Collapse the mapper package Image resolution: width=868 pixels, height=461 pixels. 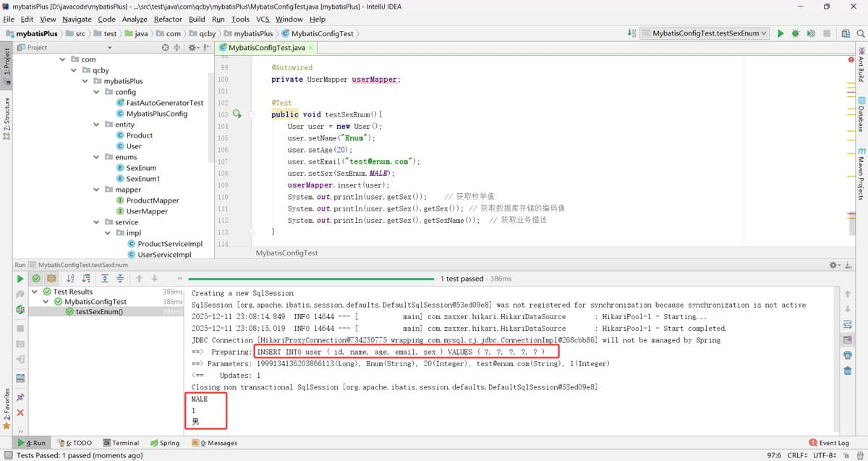click(x=97, y=190)
